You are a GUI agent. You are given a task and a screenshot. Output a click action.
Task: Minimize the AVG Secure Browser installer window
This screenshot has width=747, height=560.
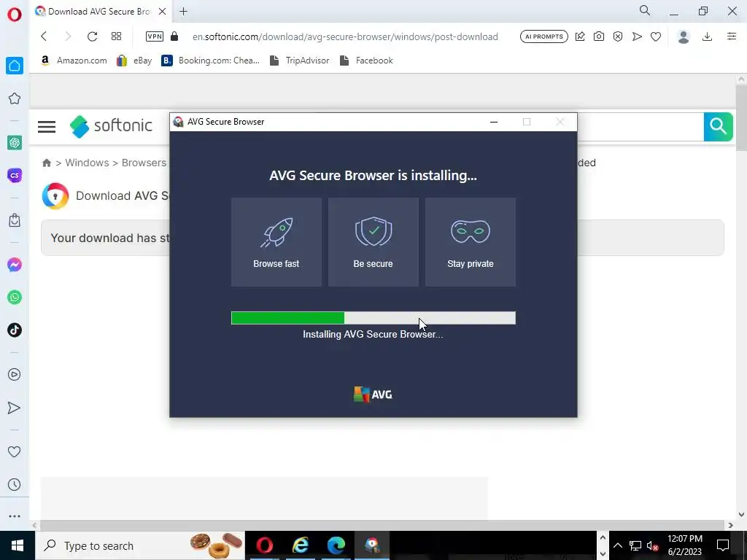(x=494, y=122)
